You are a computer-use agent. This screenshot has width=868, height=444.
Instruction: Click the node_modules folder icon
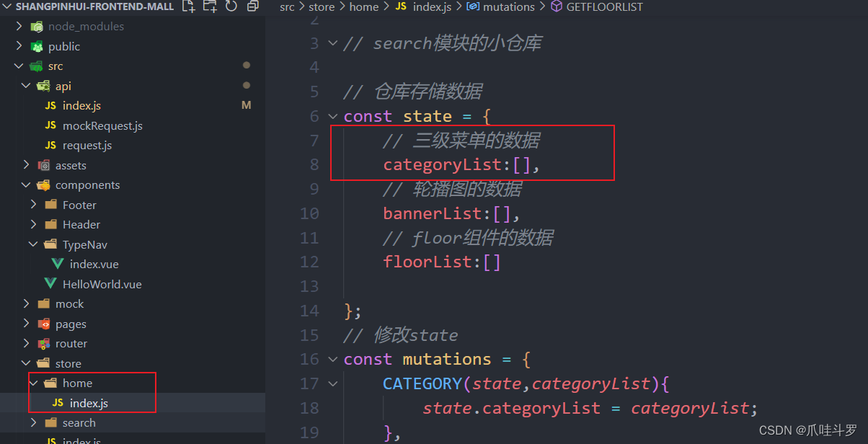[x=37, y=27]
